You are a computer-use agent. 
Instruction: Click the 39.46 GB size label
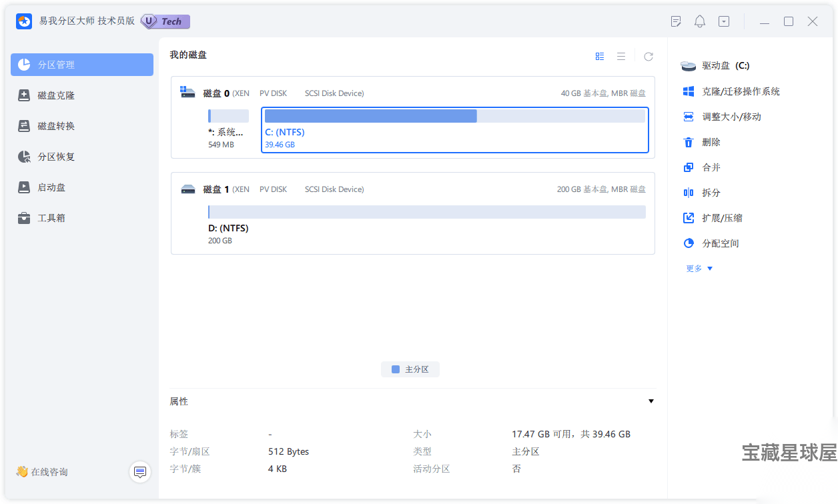[280, 144]
